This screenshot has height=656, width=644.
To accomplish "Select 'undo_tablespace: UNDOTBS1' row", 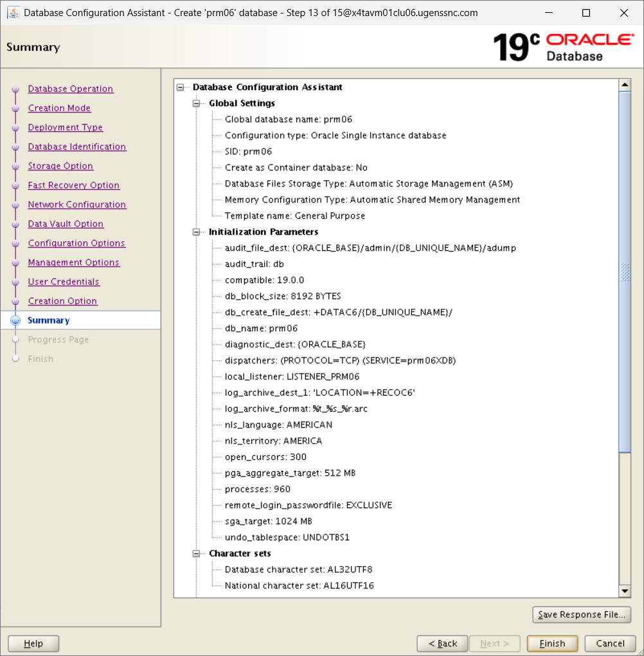I will pyautogui.click(x=287, y=538).
